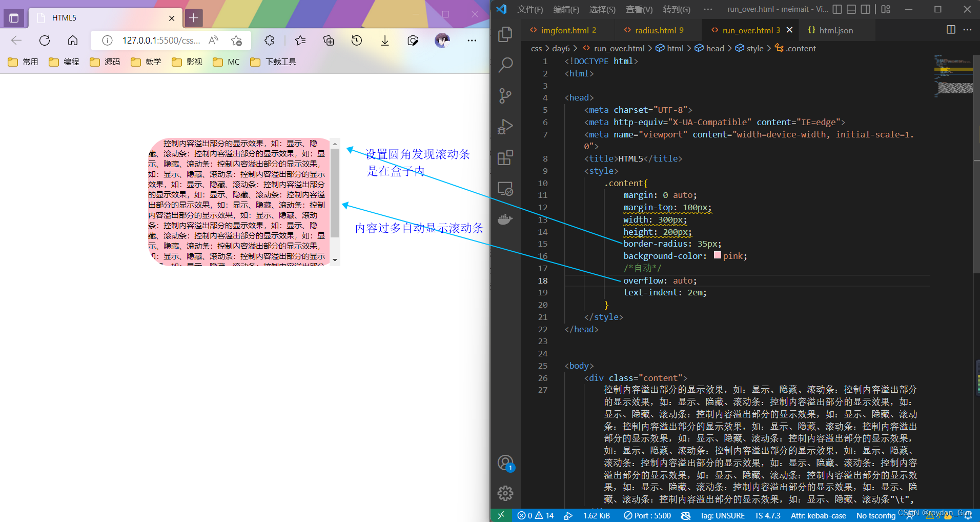
Task: Open the 选择(S) menu
Action: click(x=602, y=9)
